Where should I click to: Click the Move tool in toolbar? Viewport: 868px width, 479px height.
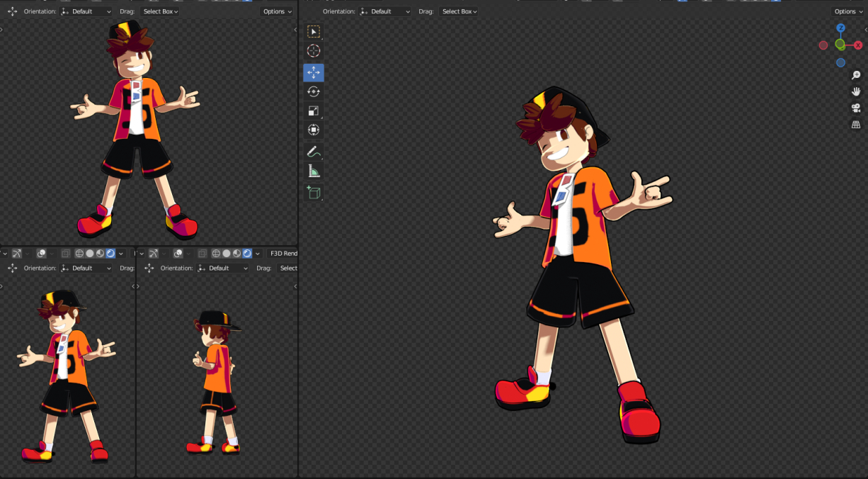tap(314, 72)
